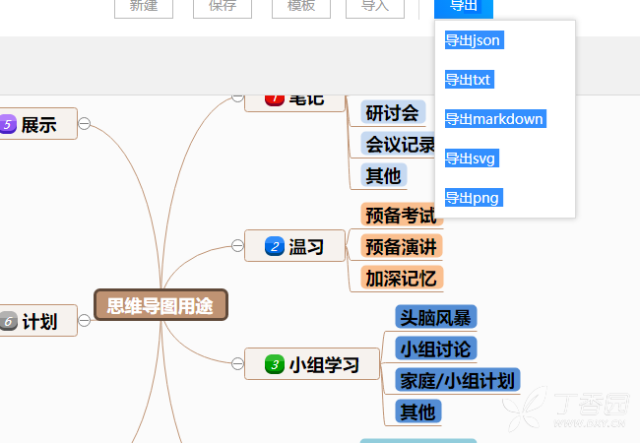Collapse the 温习 branch
The height and width of the screenshot is (443, 640).
(x=237, y=246)
